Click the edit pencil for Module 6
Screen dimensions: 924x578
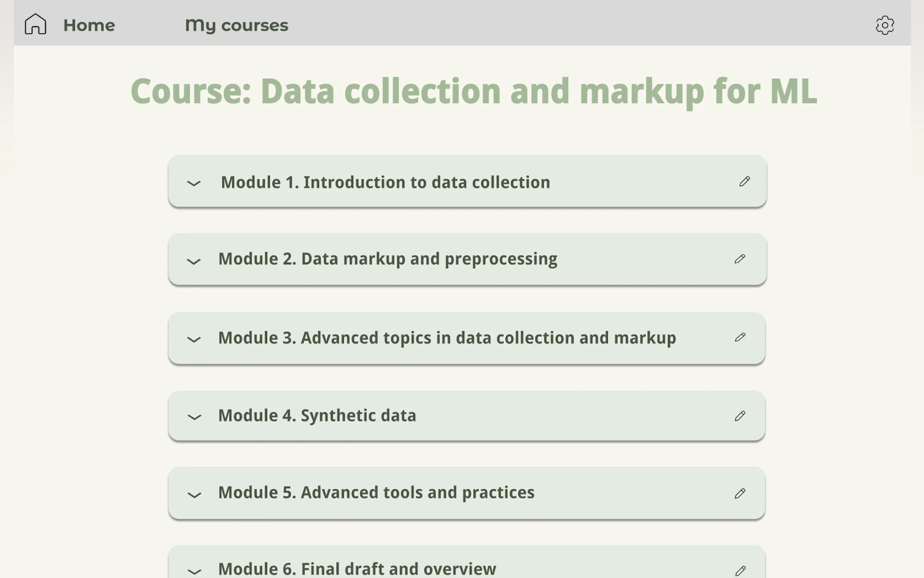[x=740, y=571]
